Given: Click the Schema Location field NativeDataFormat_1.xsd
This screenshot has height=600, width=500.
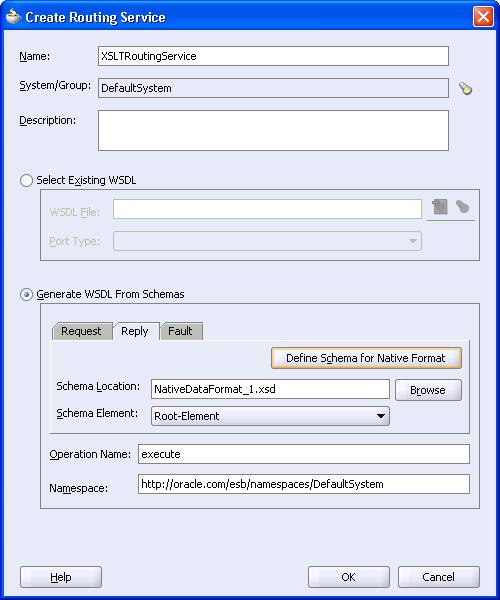Looking at the screenshot, I should click(x=270, y=389).
